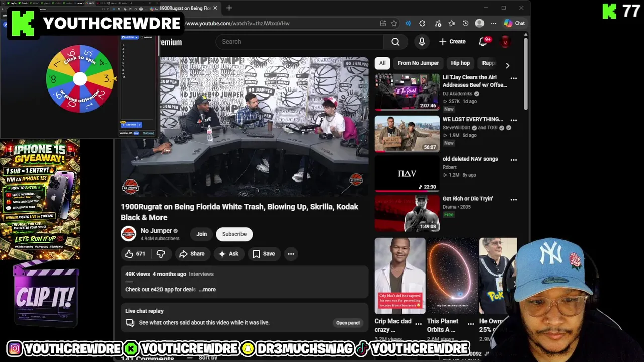Viewport: 644px width, 362px height.
Task: Open options for Get Rich or Die Tryin'
Action: click(x=514, y=200)
